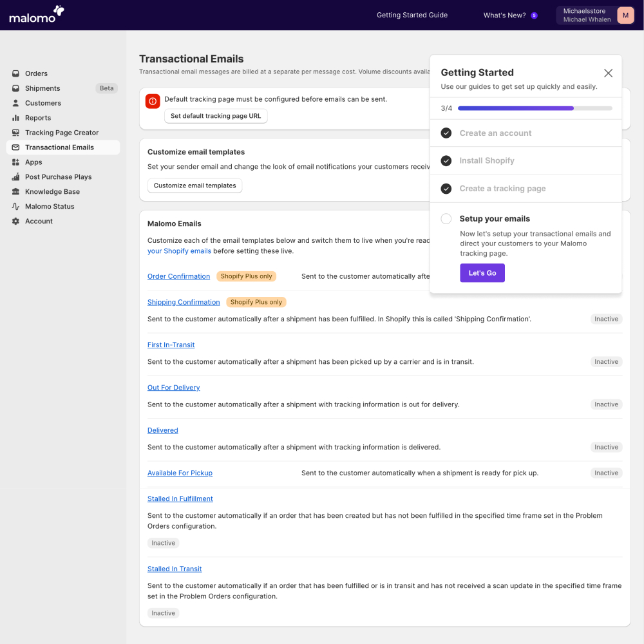
Task: Click Shopify Plus only badge beside Shipping Confirmation
Action: click(x=256, y=302)
